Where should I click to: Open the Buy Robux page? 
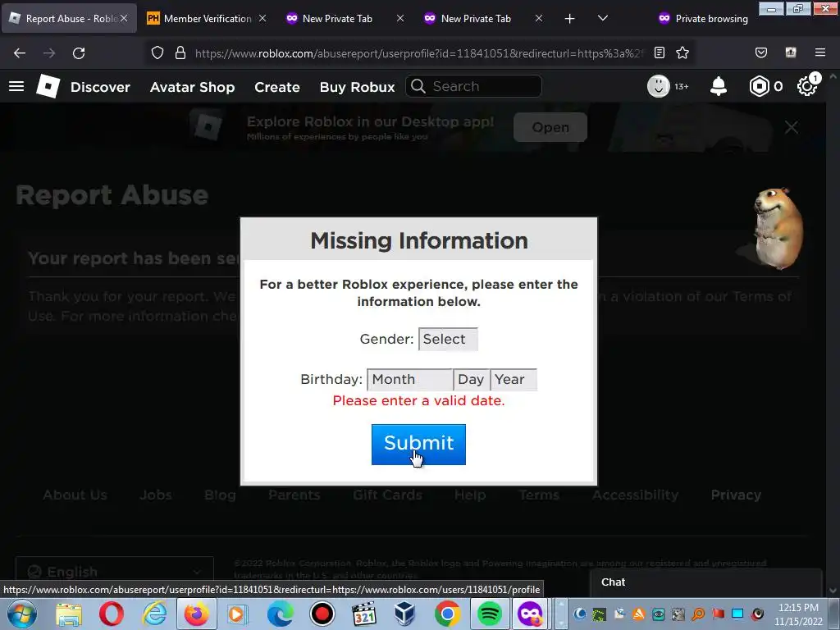358,87
